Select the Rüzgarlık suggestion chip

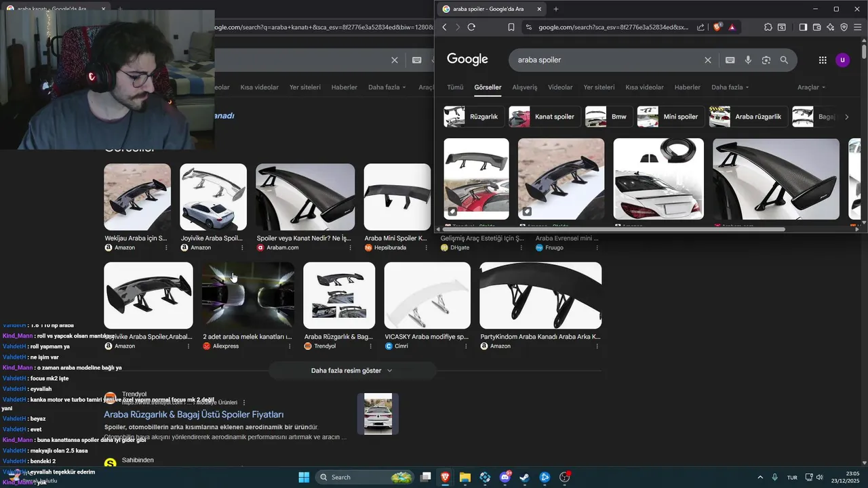point(474,117)
